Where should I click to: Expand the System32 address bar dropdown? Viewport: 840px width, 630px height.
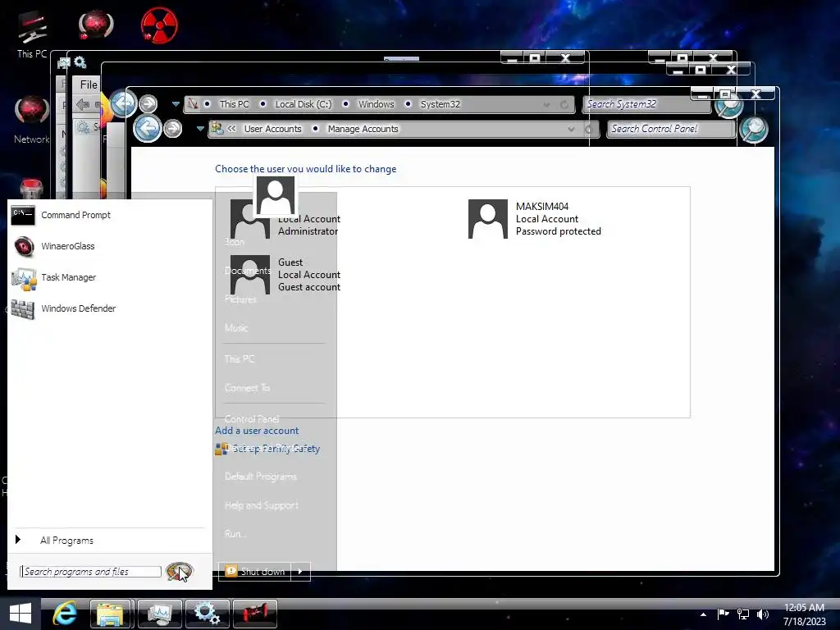coord(546,104)
